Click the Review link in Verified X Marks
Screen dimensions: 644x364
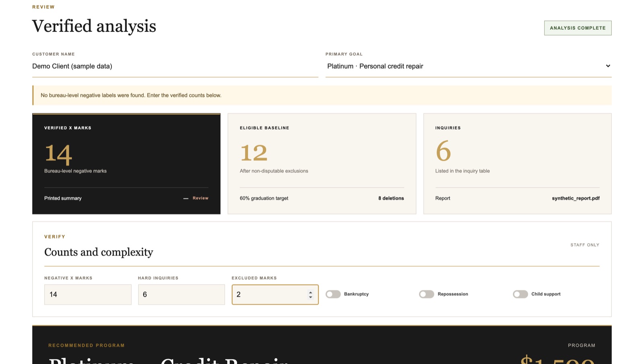[200, 198]
